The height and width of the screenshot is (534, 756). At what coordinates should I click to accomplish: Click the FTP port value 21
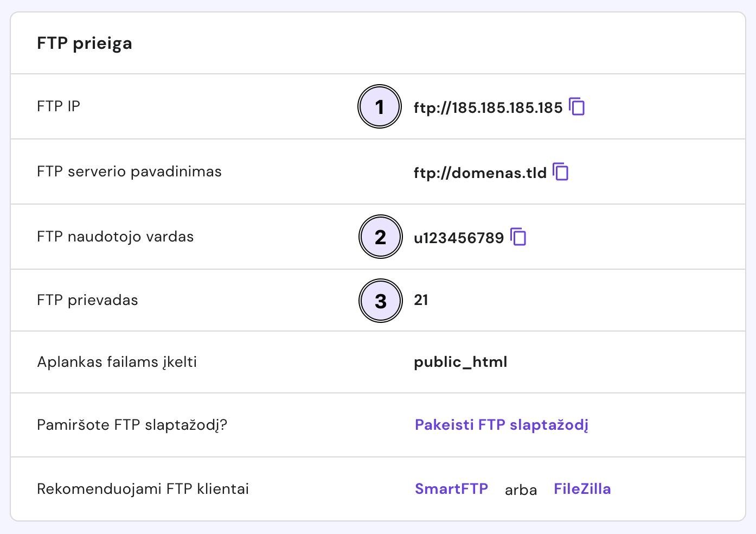(421, 300)
